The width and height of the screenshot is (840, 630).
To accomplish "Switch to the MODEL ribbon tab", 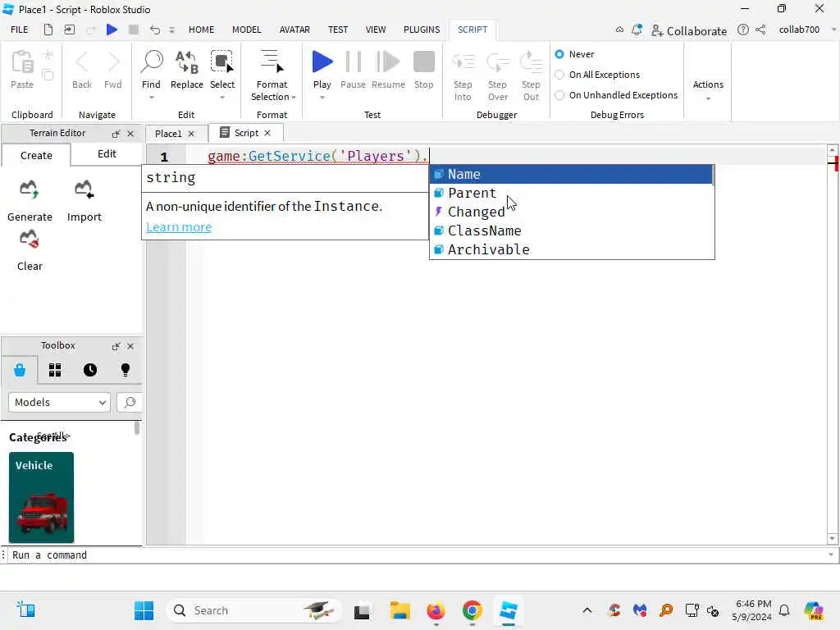I will pyautogui.click(x=246, y=30).
